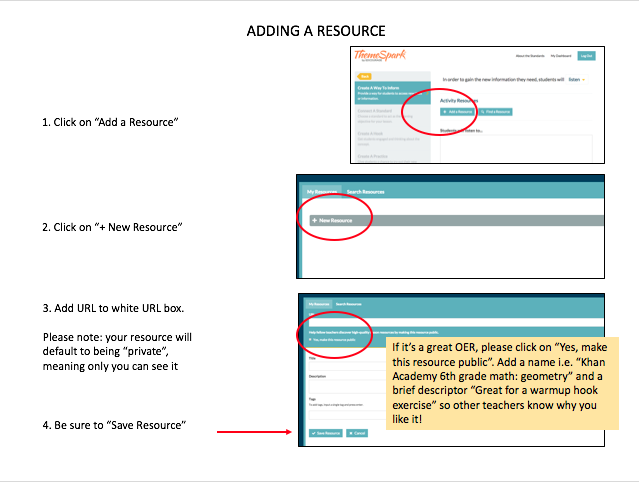
Task: Click the plus icon on New Resource bar
Action: point(314,219)
